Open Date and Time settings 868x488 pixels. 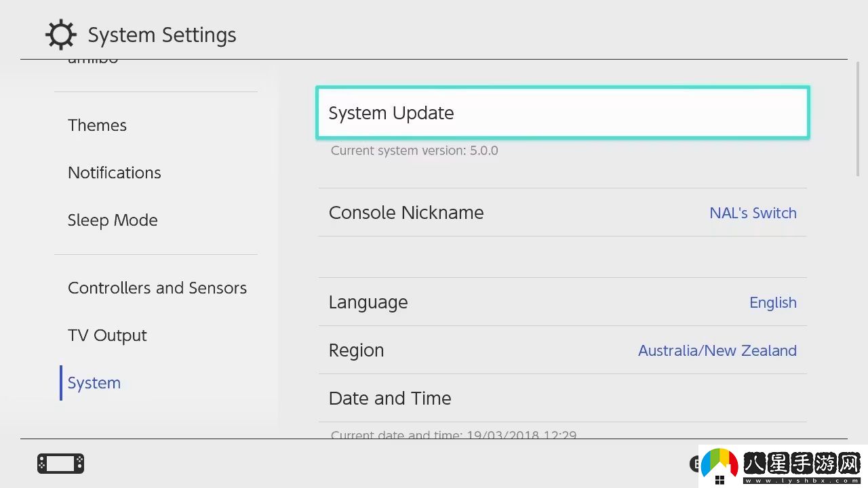pos(563,398)
